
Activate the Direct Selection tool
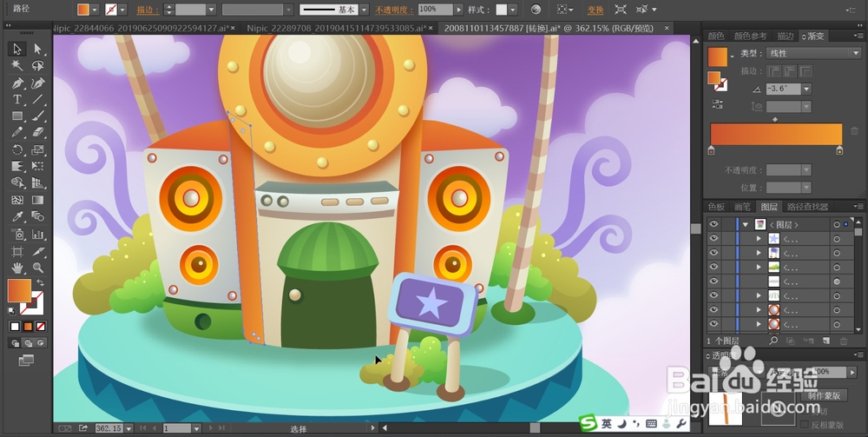click(x=37, y=50)
